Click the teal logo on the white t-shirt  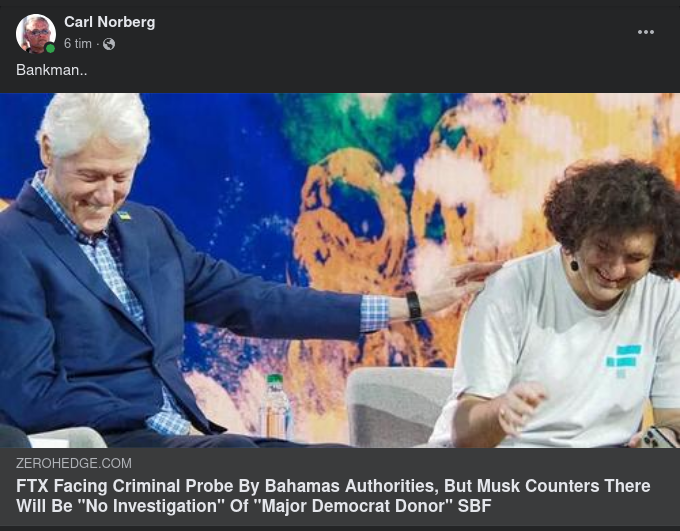coord(623,361)
